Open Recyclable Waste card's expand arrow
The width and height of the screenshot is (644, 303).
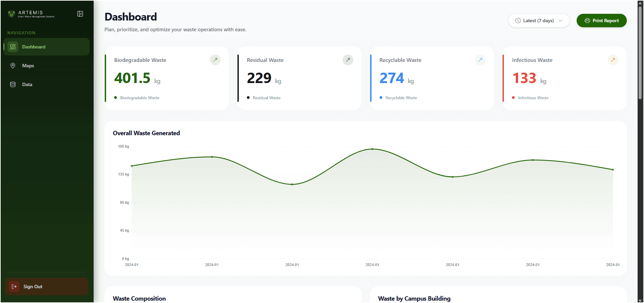[480, 60]
